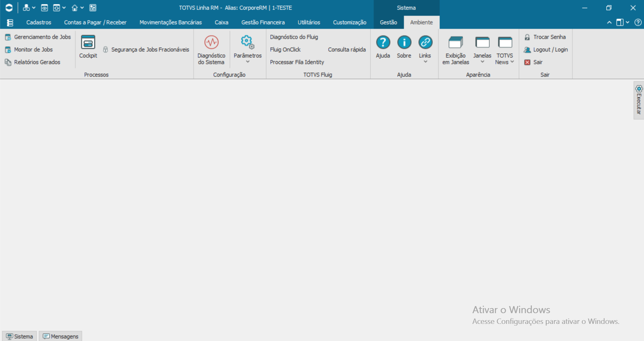Expand the arrow beside the three-boxes modules icon

click(x=34, y=8)
